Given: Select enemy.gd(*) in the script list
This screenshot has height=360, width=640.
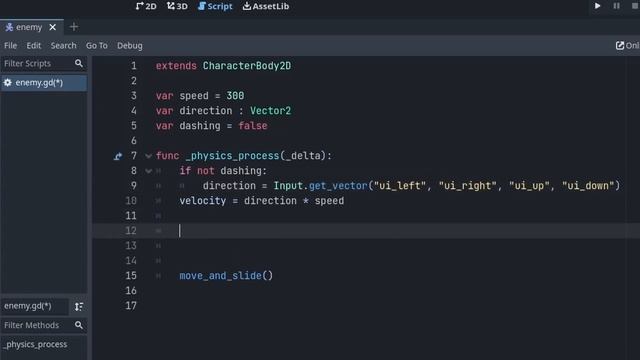Looking at the screenshot, I should pos(44,83).
